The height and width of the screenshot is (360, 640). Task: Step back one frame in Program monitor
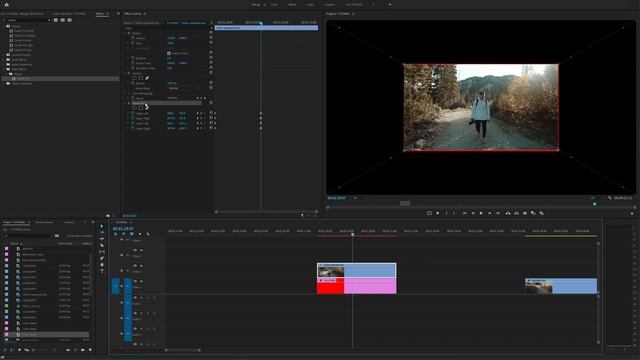[x=473, y=213]
